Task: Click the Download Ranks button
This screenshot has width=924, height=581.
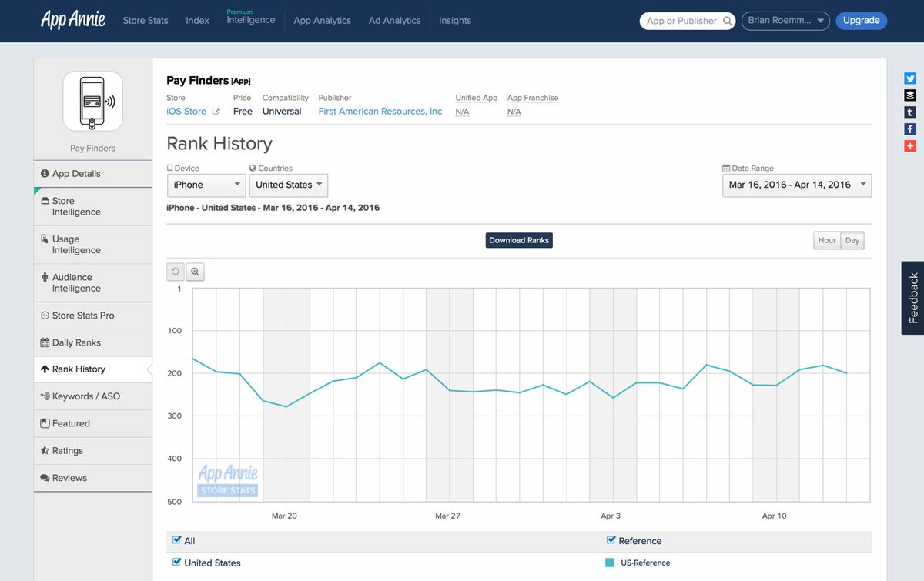Action: click(x=519, y=240)
